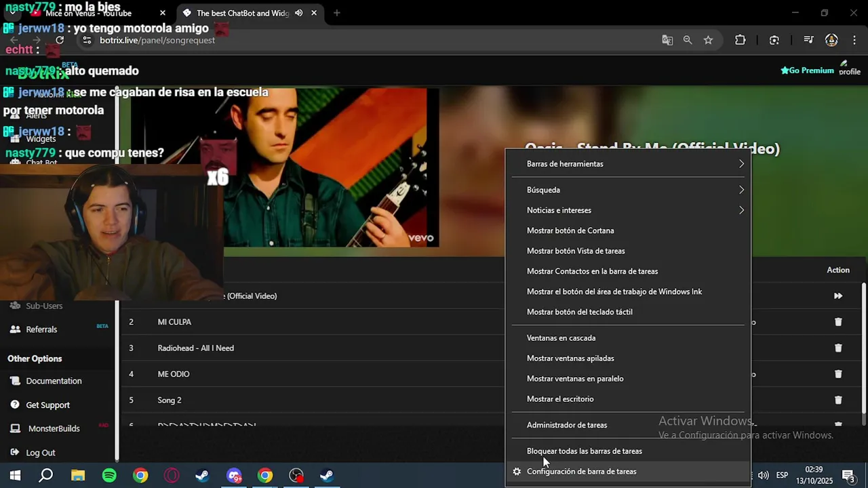Delete Song 2 from the request list
The image size is (868, 488).
pos(838,400)
